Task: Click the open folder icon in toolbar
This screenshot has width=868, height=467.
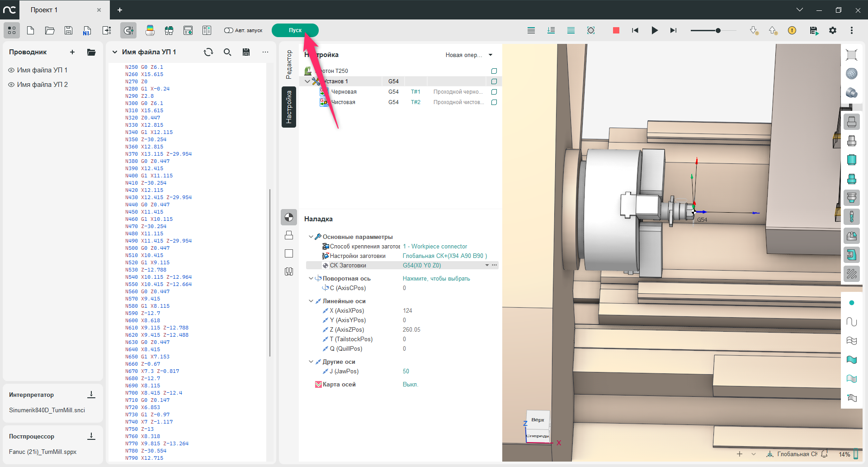Action: (x=50, y=30)
